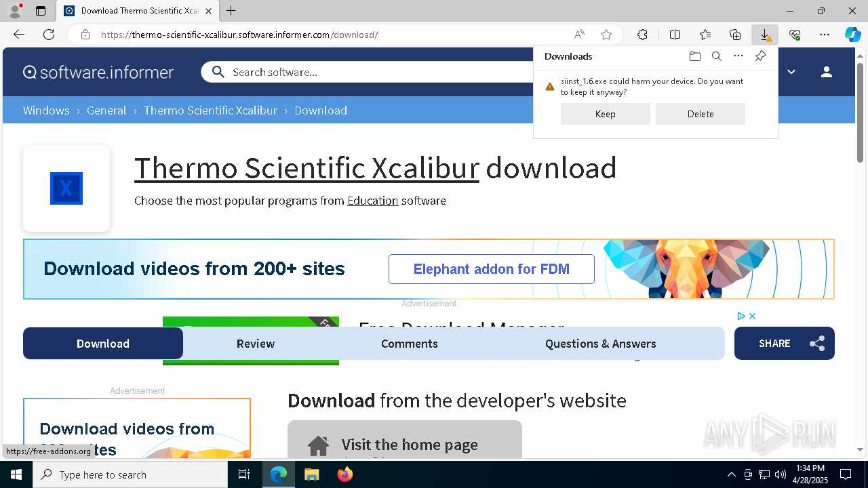This screenshot has width=868, height=488.
Task: Open a new browser tab
Action: point(231,11)
